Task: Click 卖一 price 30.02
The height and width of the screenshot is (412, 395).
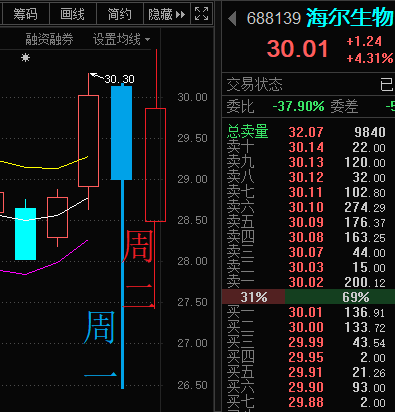Action: point(306,282)
